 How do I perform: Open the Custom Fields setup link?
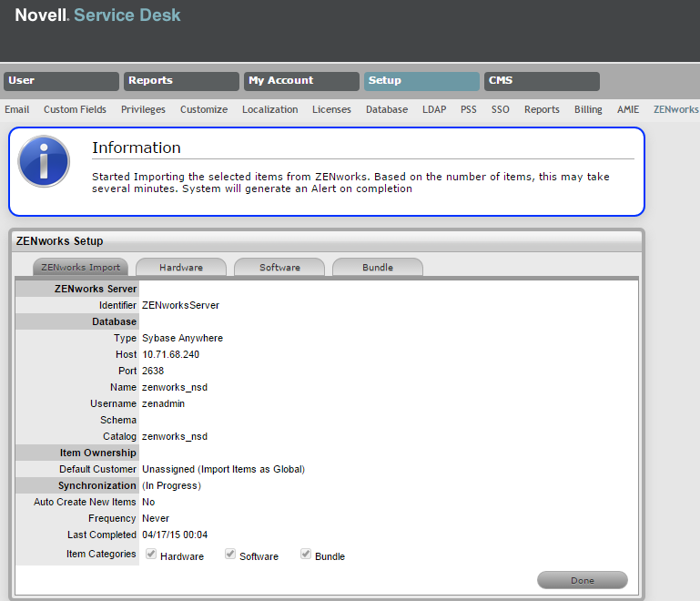click(x=75, y=109)
